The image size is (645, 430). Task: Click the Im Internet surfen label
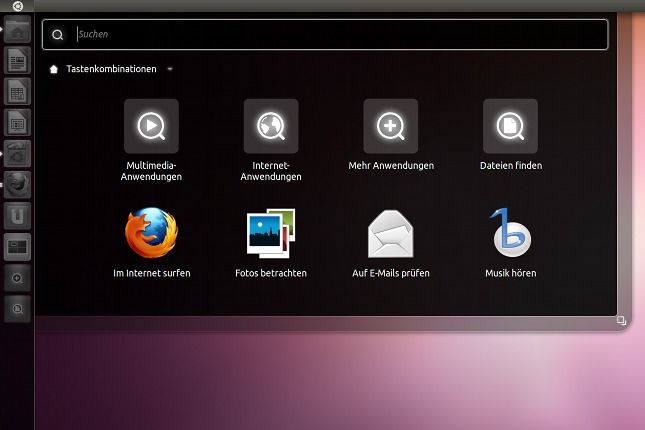[152, 273]
